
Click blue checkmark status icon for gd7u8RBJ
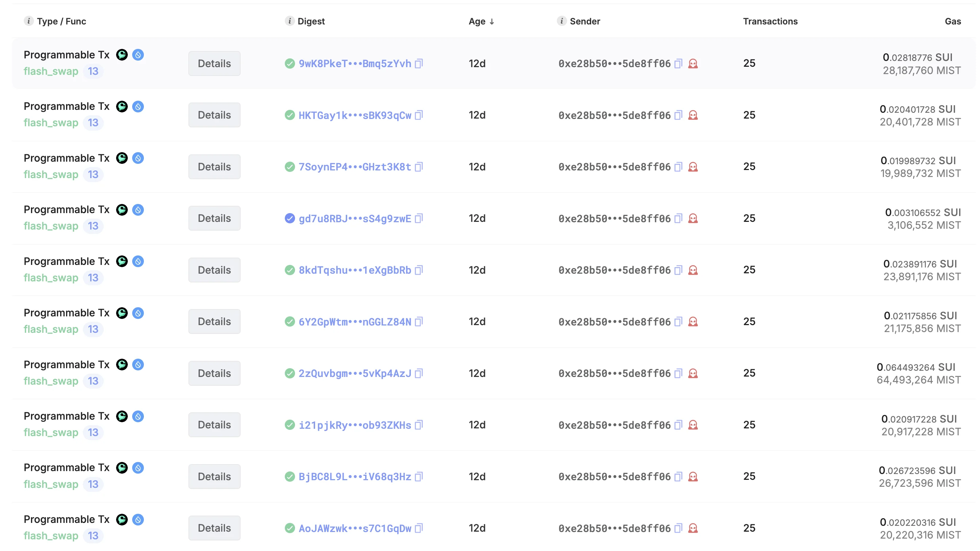(290, 218)
